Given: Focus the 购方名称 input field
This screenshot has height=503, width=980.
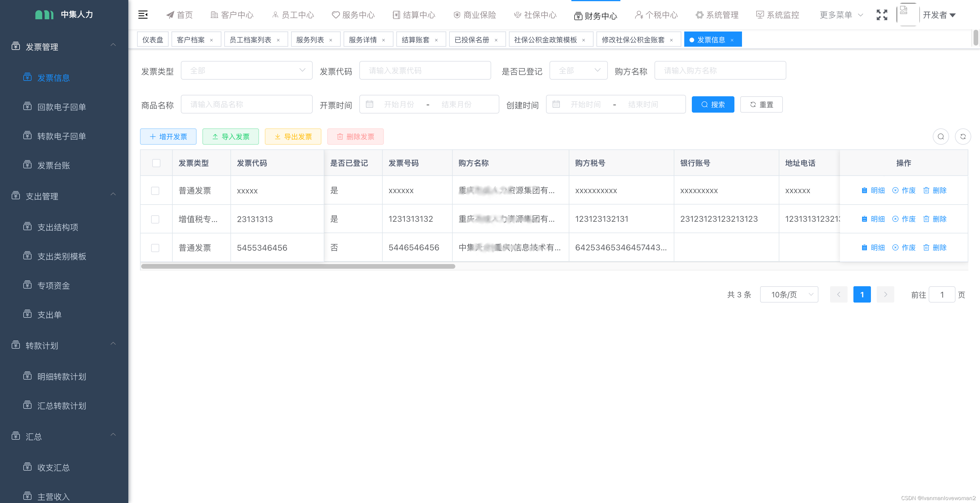Looking at the screenshot, I should point(720,70).
